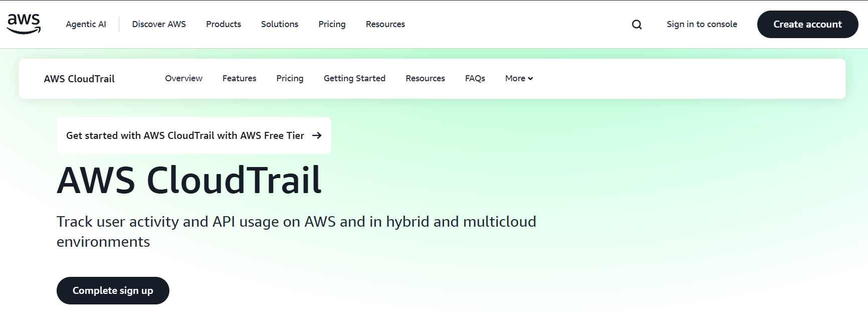Open the Products menu

click(x=224, y=24)
